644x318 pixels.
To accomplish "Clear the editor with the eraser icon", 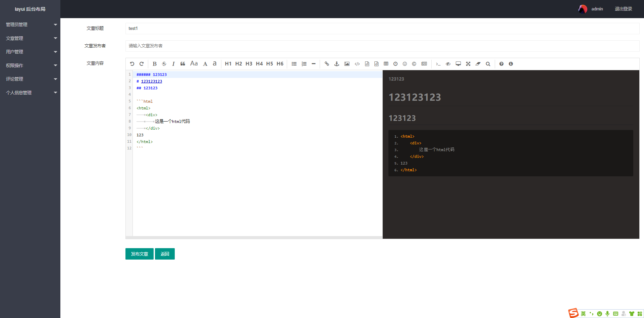I will tap(478, 64).
